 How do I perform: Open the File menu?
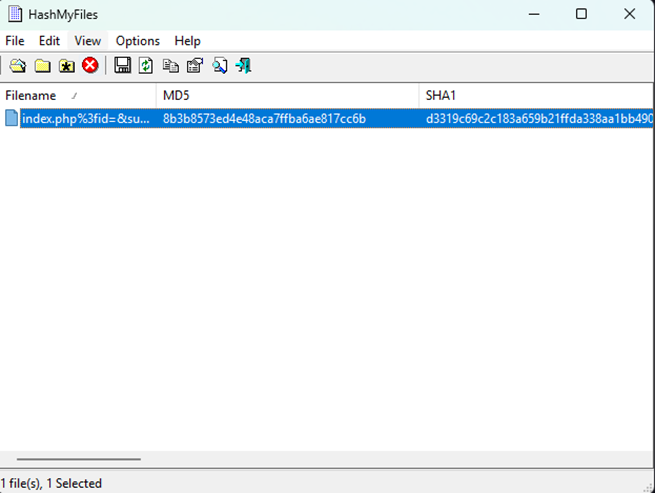(x=15, y=41)
